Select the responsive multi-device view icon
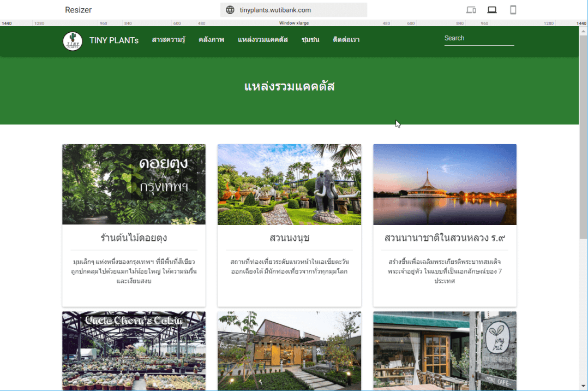This screenshot has width=588, height=391. point(471,10)
